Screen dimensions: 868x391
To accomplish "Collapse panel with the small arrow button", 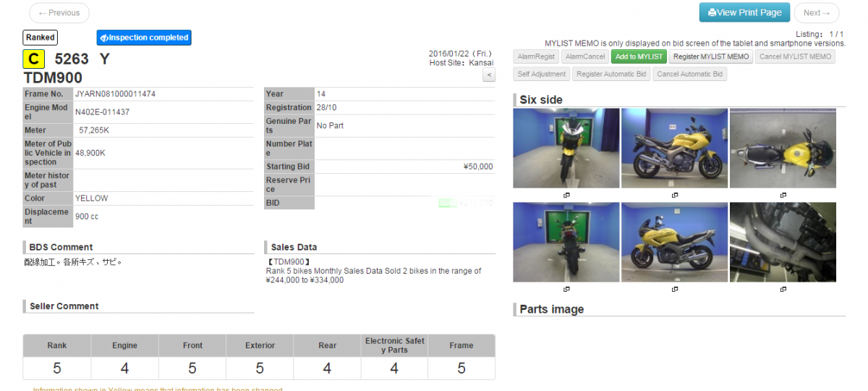I will pyautogui.click(x=488, y=75).
